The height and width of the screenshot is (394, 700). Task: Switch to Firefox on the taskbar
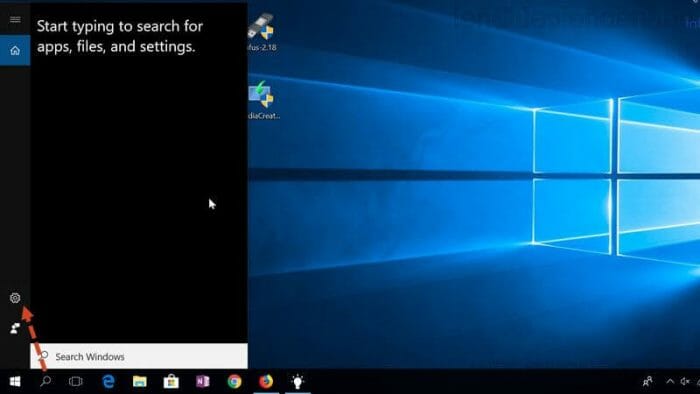click(x=266, y=382)
